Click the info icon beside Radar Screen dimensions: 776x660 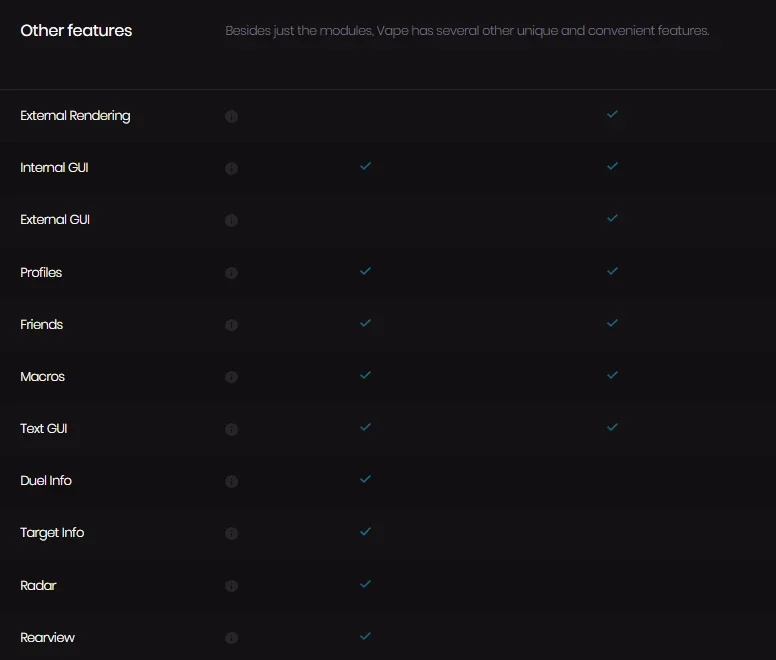pyautogui.click(x=231, y=586)
